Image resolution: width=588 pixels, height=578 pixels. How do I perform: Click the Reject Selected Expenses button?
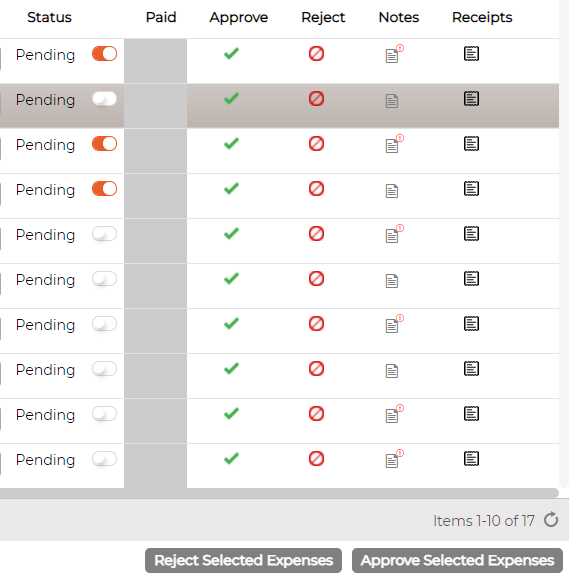pyautogui.click(x=243, y=560)
